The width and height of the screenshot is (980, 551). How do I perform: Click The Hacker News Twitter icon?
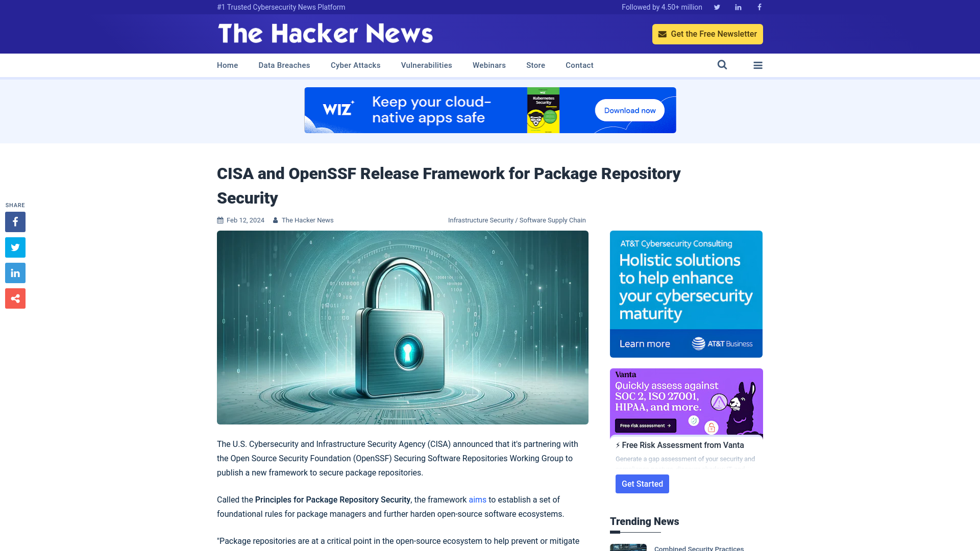pos(717,7)
